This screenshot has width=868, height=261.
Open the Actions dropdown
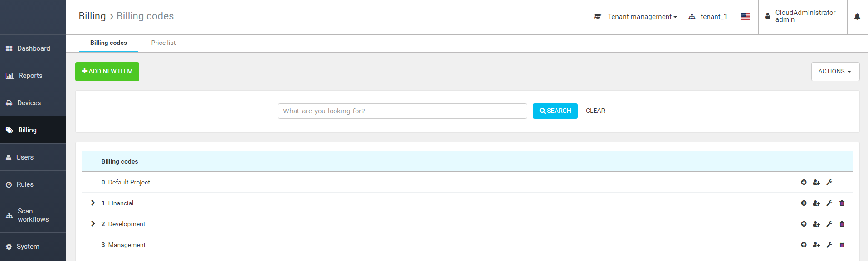pos(835,72)
